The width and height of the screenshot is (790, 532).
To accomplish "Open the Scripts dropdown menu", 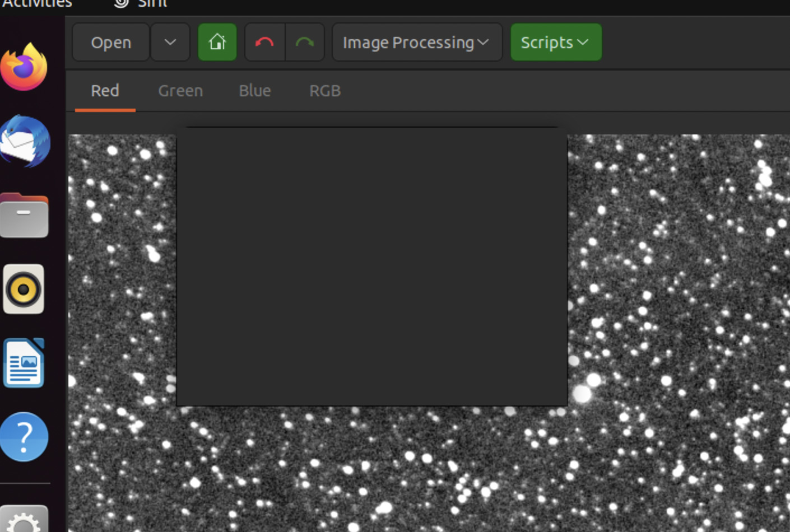I will point(556,42).
